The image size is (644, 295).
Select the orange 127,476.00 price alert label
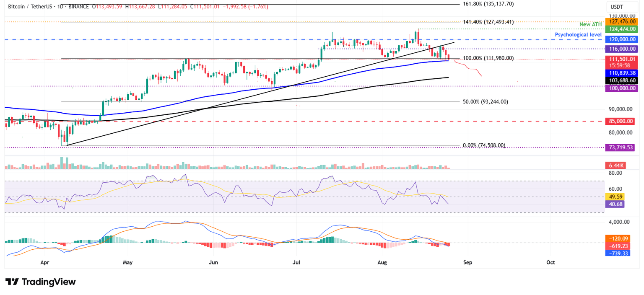tap(621, 21)
